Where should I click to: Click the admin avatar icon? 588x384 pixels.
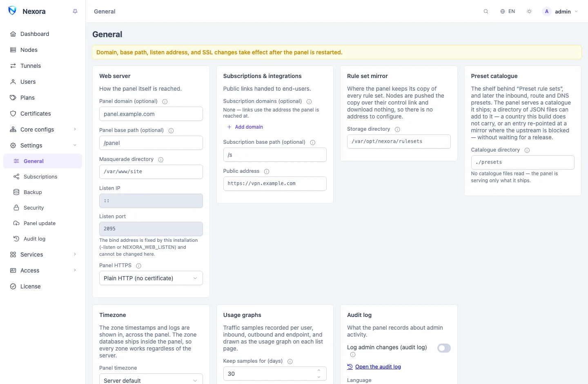coord(547,11)
